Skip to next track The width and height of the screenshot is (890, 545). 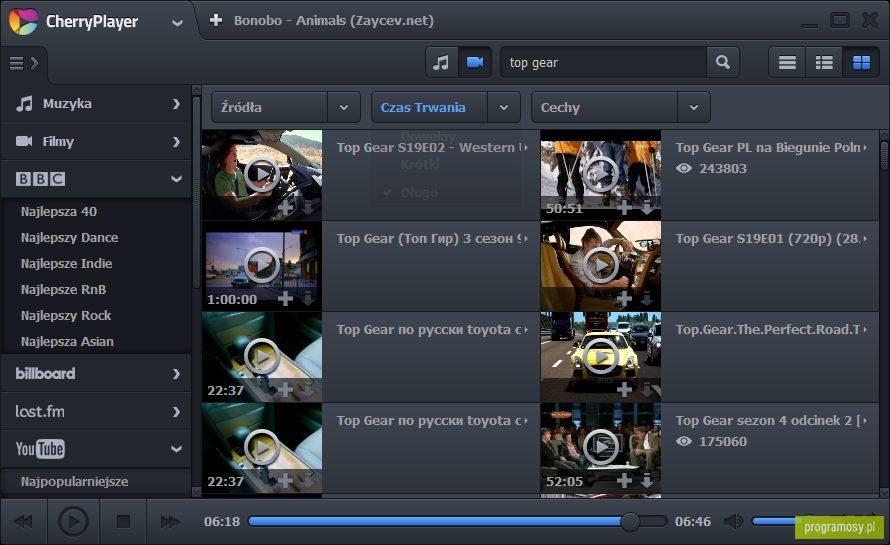[170, 522]
